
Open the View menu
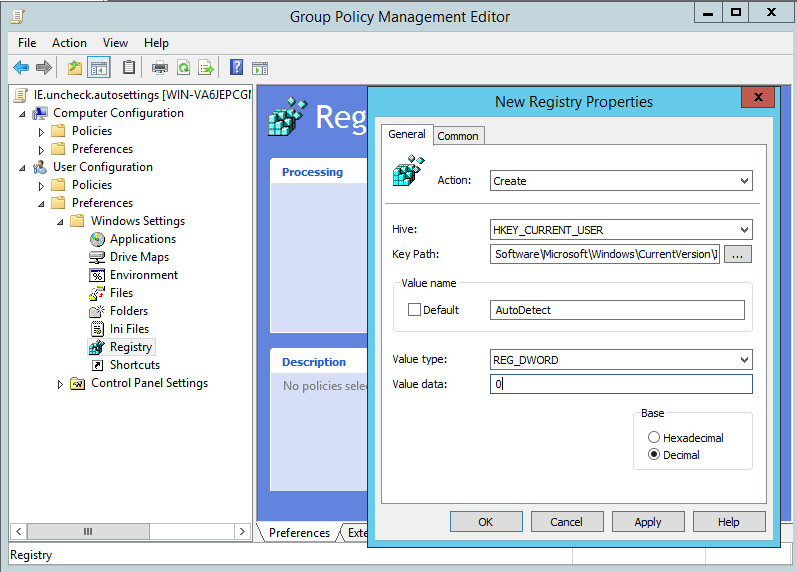coord(115,43)
